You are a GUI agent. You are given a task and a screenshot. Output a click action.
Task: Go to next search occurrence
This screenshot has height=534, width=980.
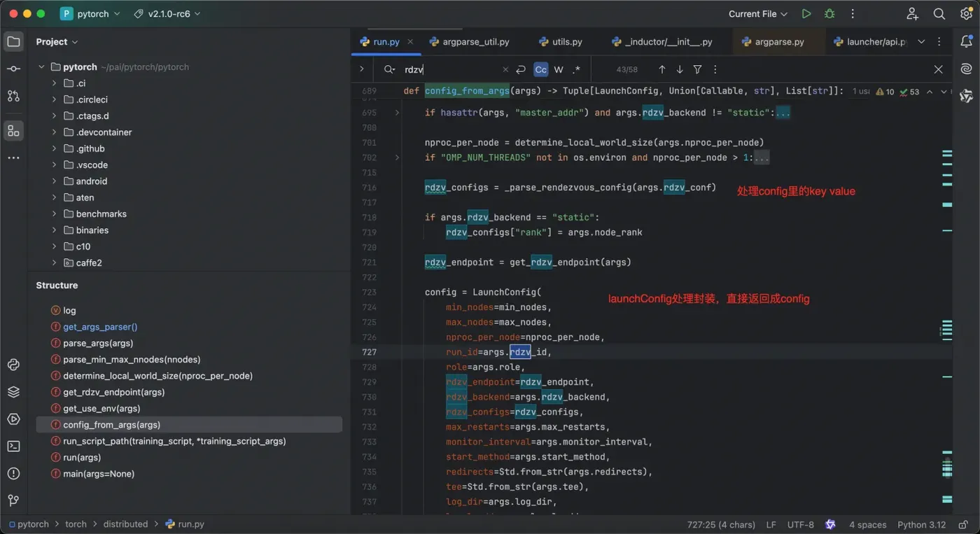[x=680, y=69]
